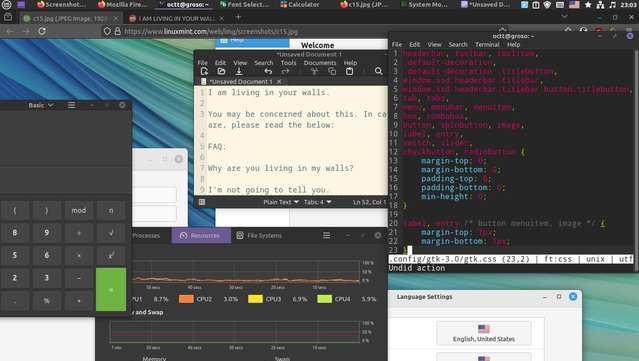This screenshot has height=361, width=639.
Task: Open the Tabs: 4 width dropdown
Action: pos(317,202)
